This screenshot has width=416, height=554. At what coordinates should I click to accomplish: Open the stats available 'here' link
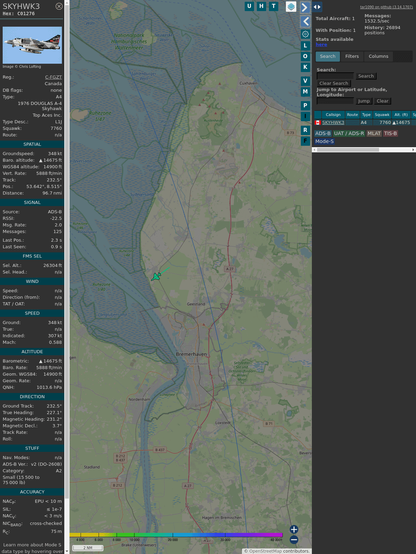click(x=321, y=45)
